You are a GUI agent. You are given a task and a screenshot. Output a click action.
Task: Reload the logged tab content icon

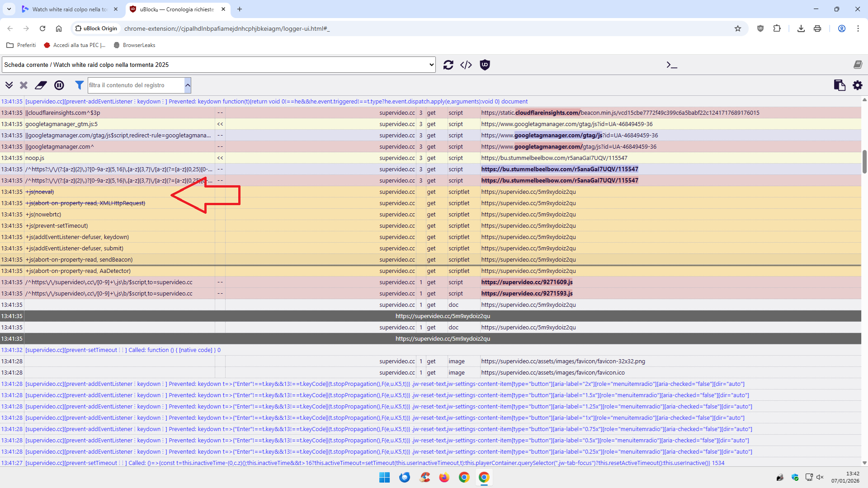click(x=448, y=65)
